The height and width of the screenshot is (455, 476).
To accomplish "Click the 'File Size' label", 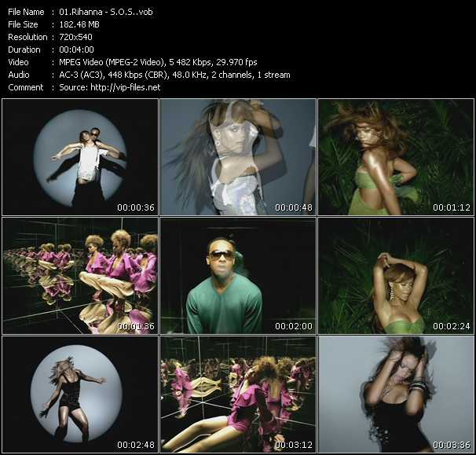I will 23,24.
